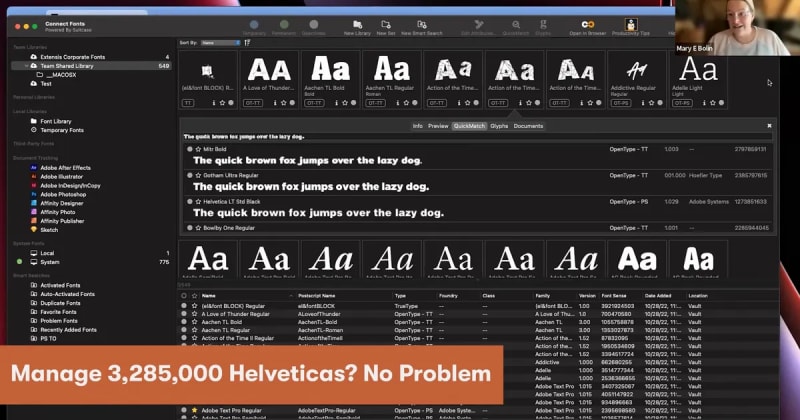Image resolution: width=800 pixels, height=420 pixels.
Task: Switch to the Documents tab
Action: [528, 126]
